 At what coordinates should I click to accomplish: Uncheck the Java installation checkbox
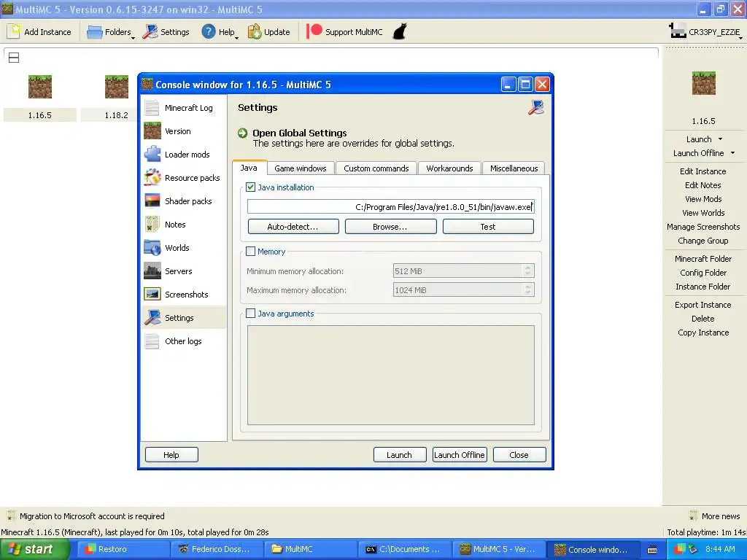[x=251, y=187]
